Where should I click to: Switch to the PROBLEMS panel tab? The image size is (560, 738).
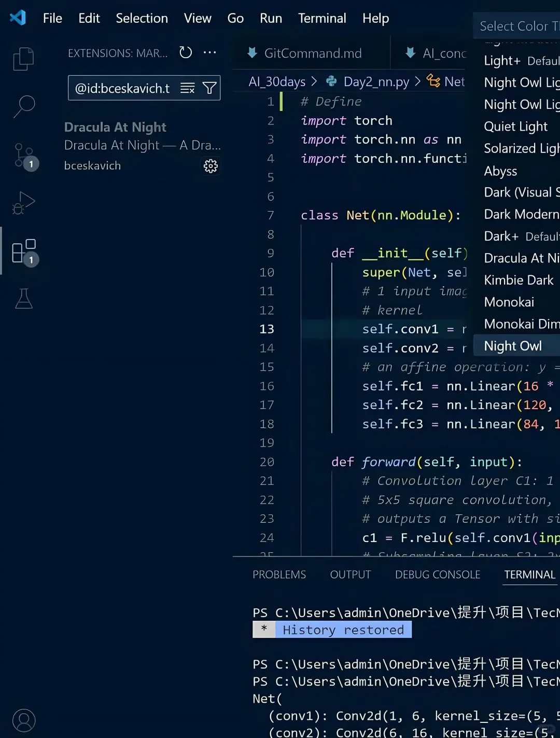point(279,575)
